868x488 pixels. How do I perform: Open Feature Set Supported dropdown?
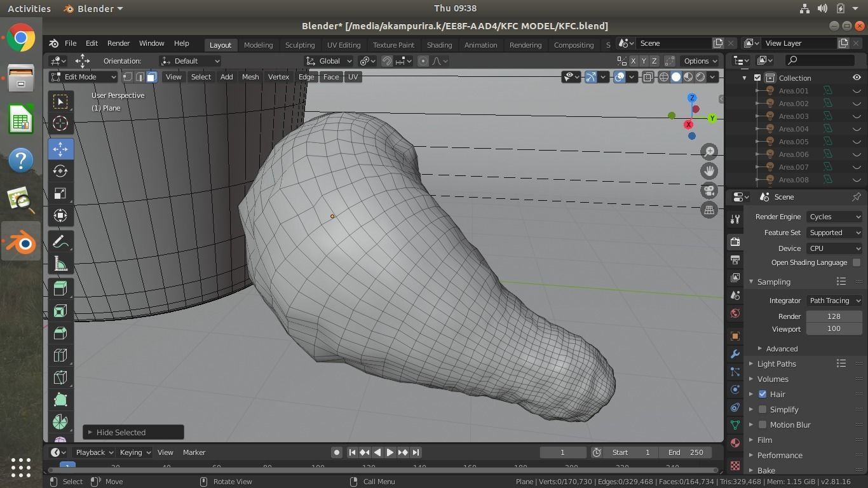click(x=834, y=233)
